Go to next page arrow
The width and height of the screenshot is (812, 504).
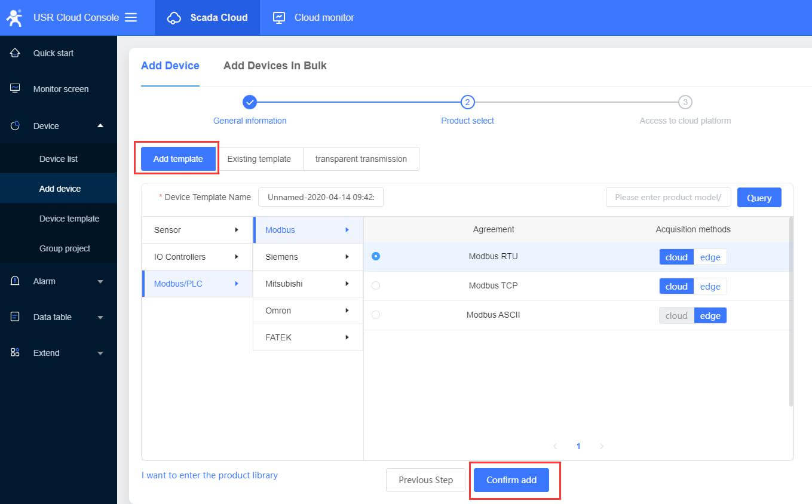pyautogui.click(x=602, y=446)
